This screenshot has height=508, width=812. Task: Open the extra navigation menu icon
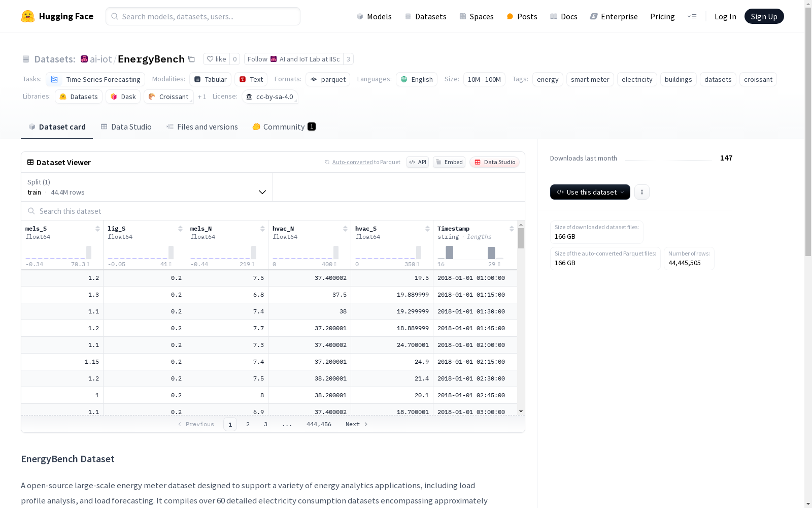pyautogui.click(x=692, y=16)
